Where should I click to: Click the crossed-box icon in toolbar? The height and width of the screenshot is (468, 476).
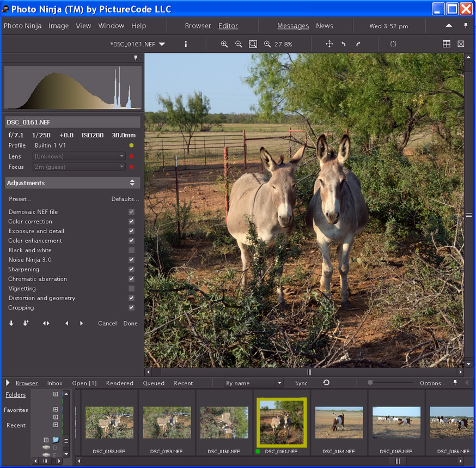(461, 44)
